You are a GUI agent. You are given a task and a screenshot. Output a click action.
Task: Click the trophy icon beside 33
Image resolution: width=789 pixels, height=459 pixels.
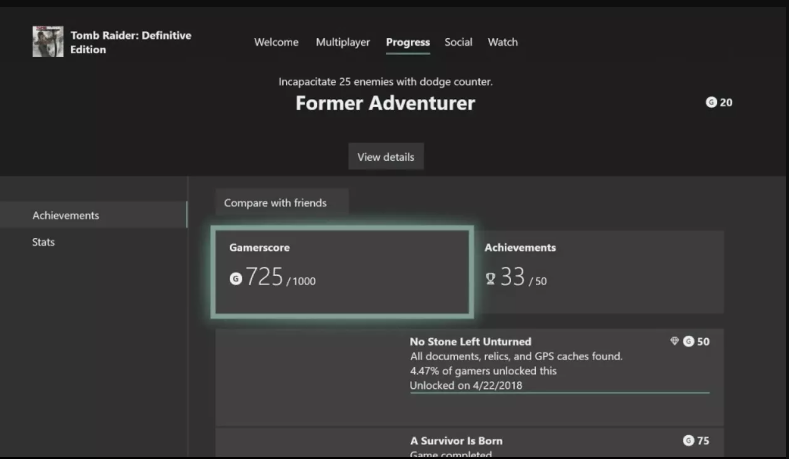pos(491,279)
